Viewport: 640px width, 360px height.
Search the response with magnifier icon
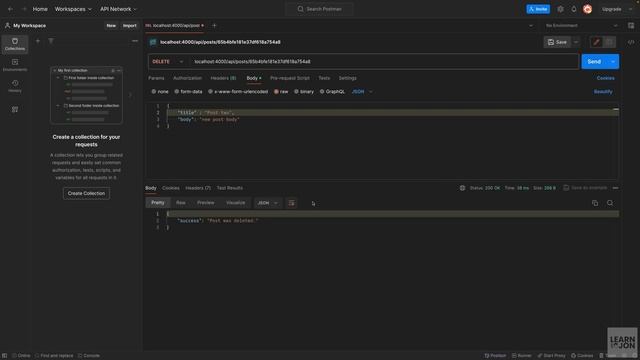610,203
